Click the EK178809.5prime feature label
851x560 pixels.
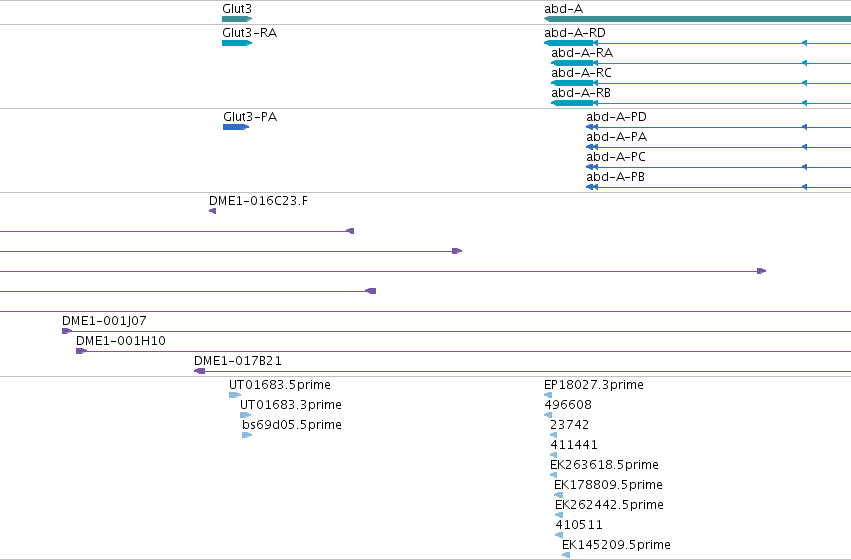pos(608,485)
